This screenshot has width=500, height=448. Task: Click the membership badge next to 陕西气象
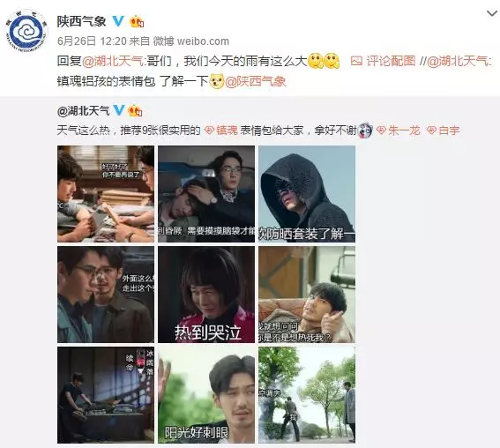[137, 21]
